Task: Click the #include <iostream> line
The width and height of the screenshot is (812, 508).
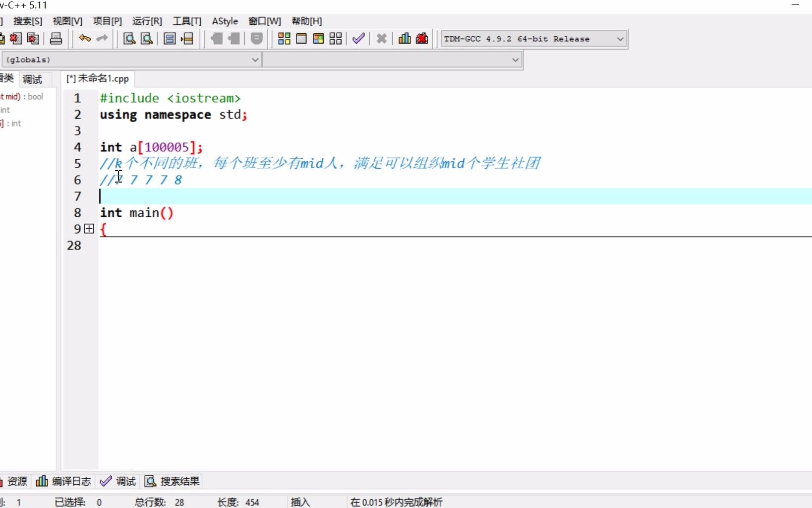Action: [x=170, y=98]
